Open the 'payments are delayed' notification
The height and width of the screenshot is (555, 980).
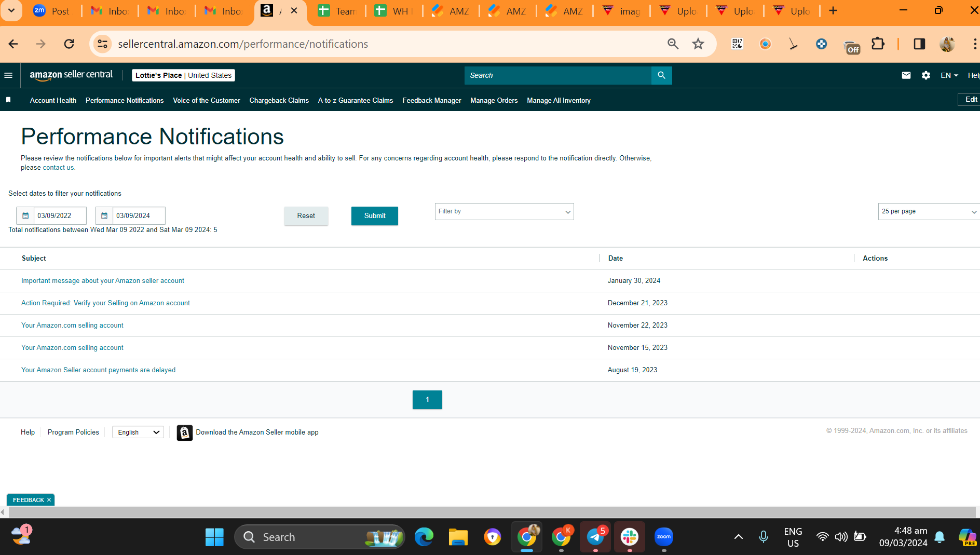coord(98,370)
